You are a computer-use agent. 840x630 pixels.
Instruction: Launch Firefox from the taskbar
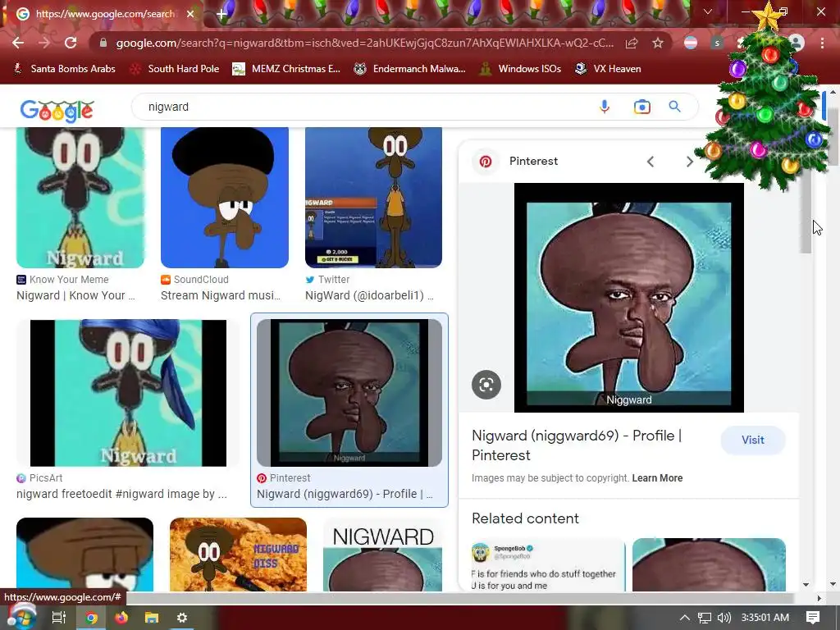[x=121, y=618]
